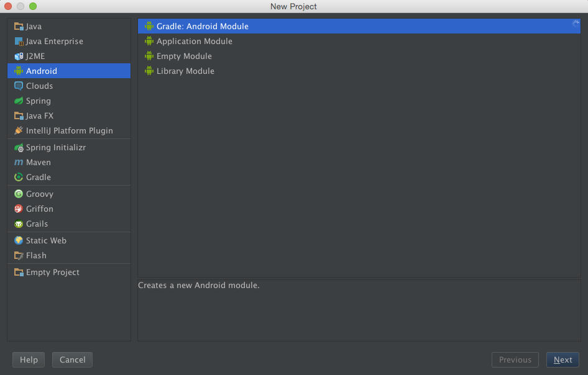Choose Clouds from the project list
Screen dimensions: 588x375
[69, 86]
